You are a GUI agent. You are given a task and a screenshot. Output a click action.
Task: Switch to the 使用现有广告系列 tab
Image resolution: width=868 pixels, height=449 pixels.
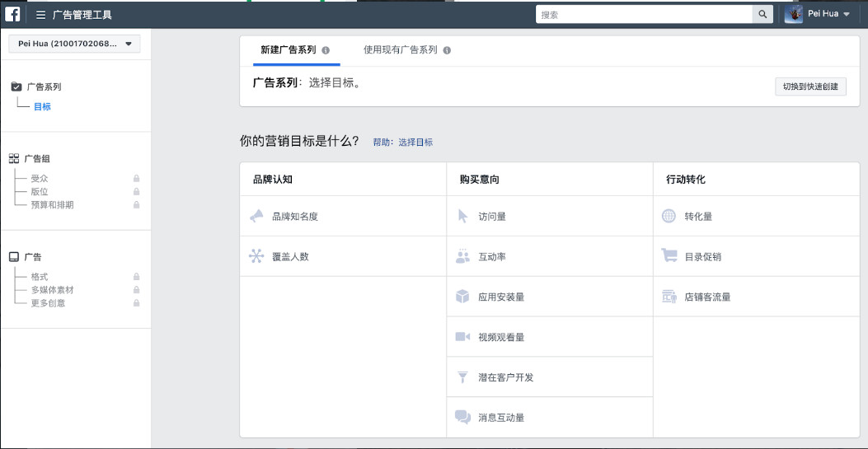[401, 50]
